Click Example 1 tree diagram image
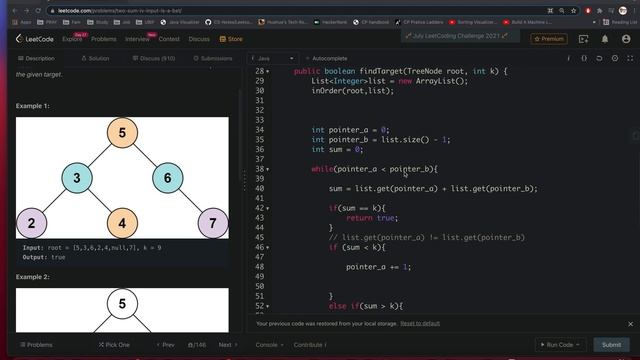 (122, 178)
